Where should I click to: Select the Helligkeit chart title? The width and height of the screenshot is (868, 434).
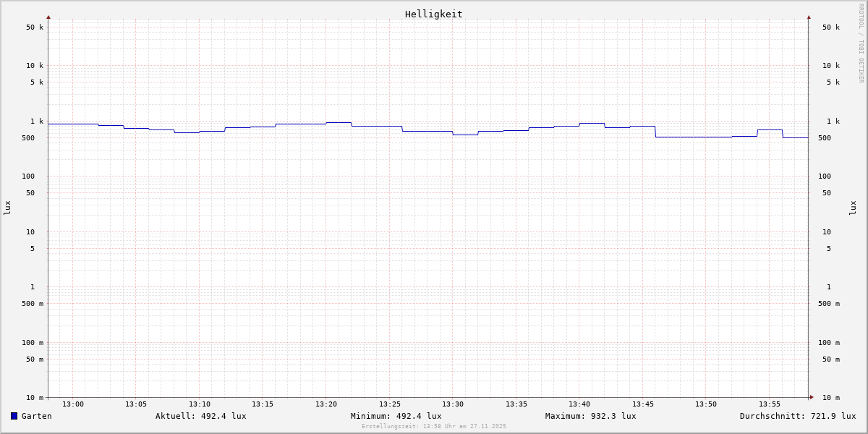433,14
